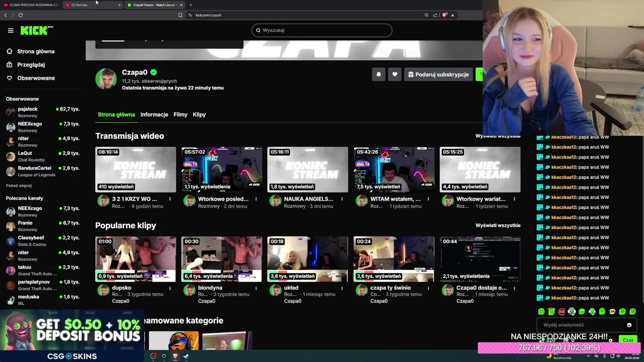Open parisplatynov in recommended channels
644x362 pixels.
[x=42, y=285]
